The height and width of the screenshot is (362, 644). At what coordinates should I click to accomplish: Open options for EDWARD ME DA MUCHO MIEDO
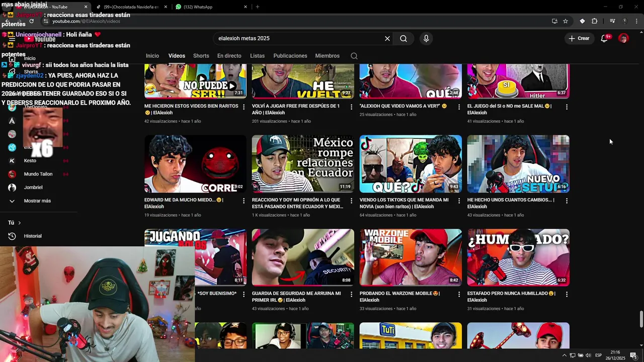[x=244, y=201]
